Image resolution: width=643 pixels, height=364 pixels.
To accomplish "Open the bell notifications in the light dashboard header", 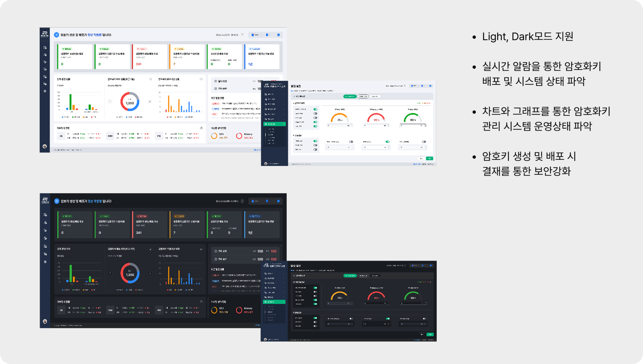I will (x=267, y=35).
